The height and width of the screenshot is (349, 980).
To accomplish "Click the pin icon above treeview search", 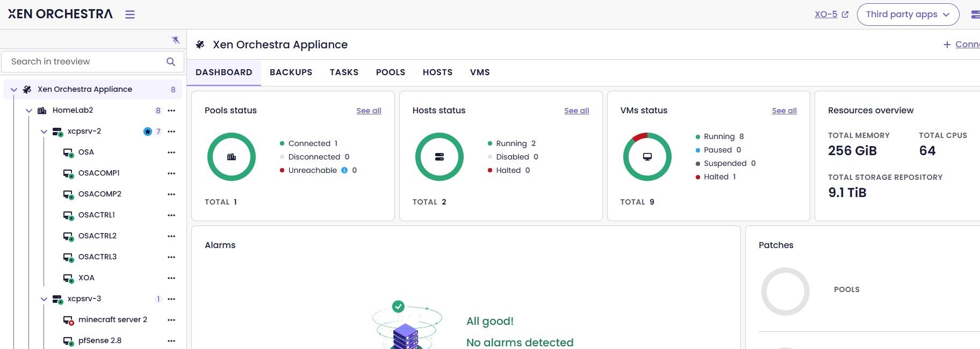I will pos(175,40).
